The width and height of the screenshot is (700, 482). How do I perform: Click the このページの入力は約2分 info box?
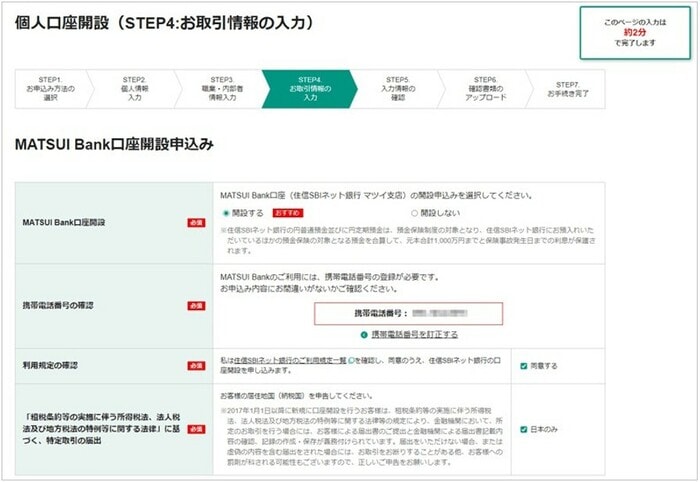point(635,33)
